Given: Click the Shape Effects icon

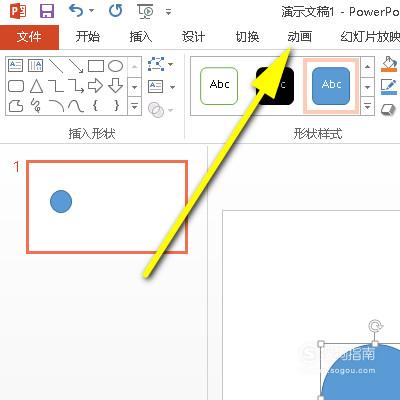Looking at the screenshot, I should (388, 110).
